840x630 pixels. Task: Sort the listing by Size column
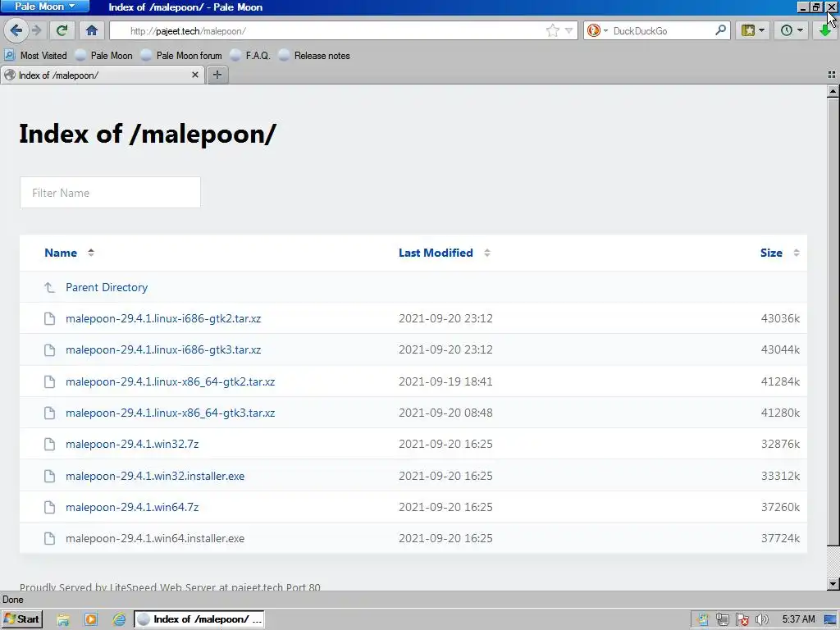771,253
